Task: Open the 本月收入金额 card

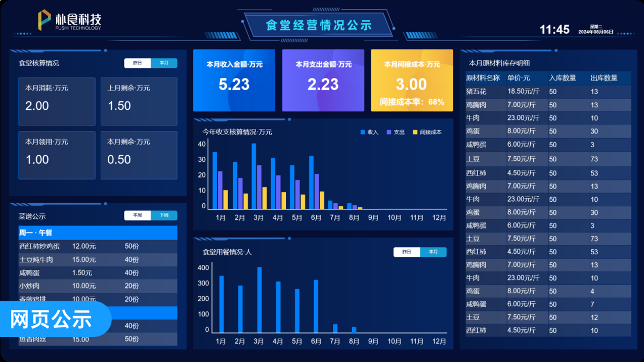Action: click(234, 80)
